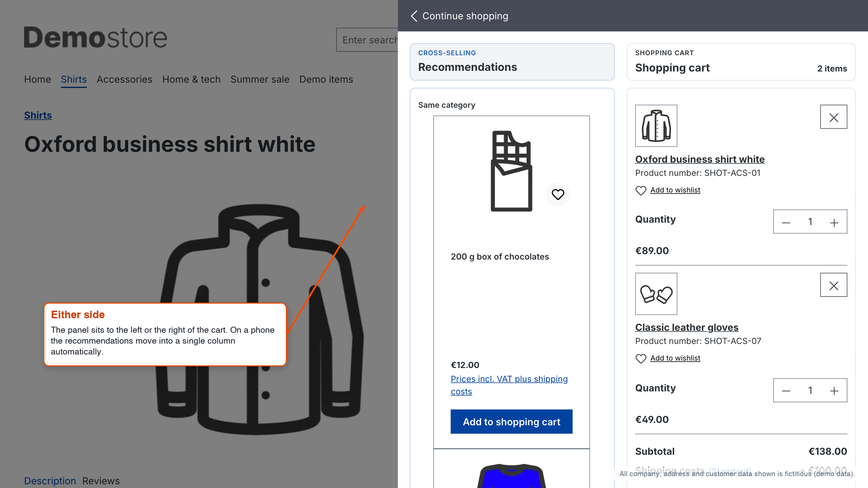This screenshot has height=488, width=868.
Task: Increase quantity of Oxford business shirt
Action: [834, 222]
